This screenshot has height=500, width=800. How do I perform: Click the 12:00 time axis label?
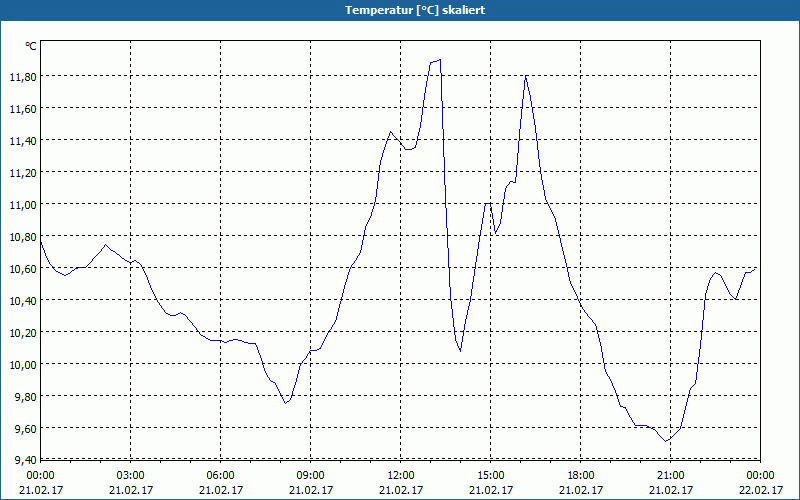pyautogui.click(x=401, y=476)
